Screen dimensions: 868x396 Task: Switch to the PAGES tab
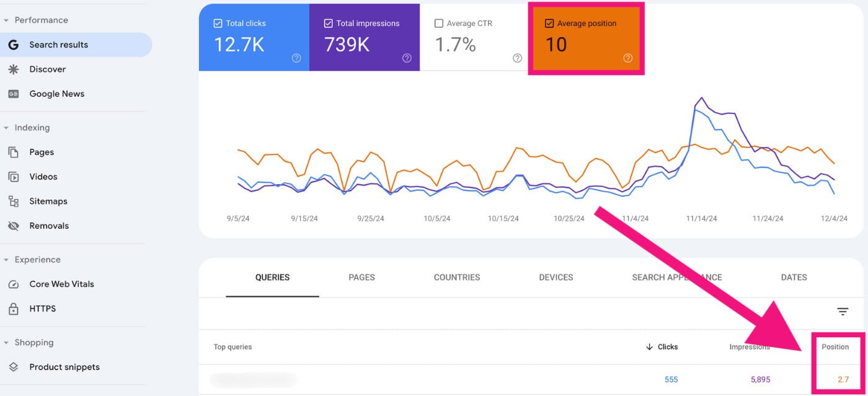click(361, 278)
